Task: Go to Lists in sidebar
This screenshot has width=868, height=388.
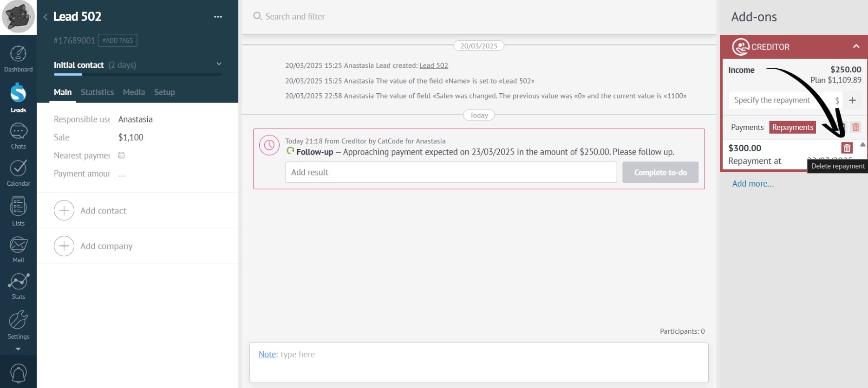Action: click(x=18, y=211)
